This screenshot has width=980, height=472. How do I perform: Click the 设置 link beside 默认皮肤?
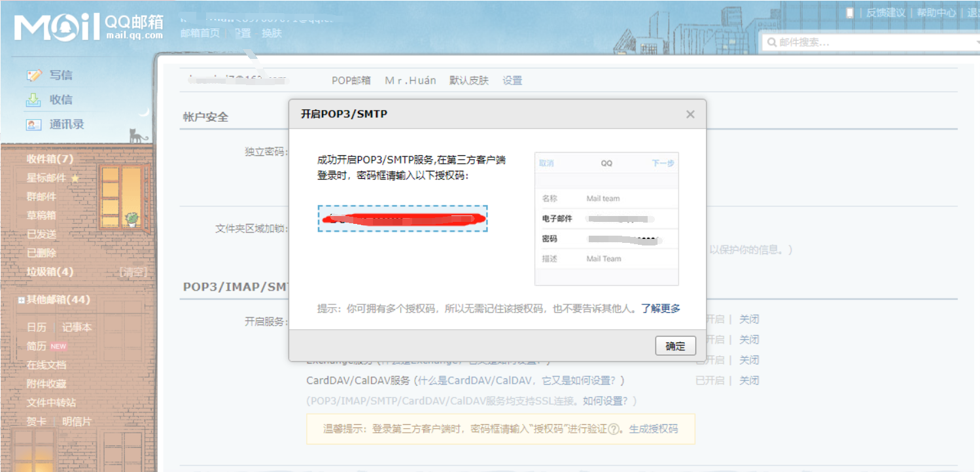(512, 81)
